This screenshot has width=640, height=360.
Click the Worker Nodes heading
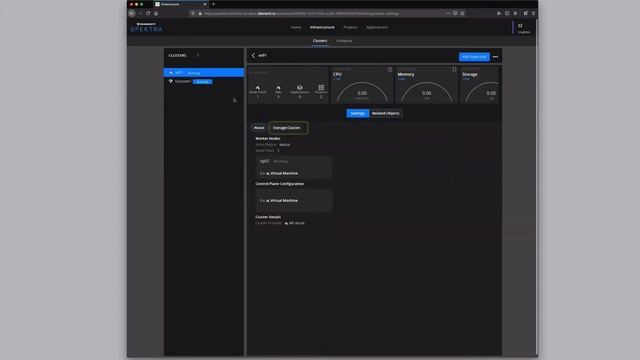(x=268, y=139)
